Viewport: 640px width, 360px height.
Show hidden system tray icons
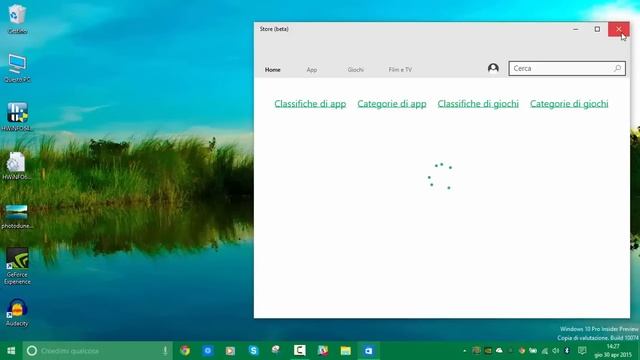465,351
